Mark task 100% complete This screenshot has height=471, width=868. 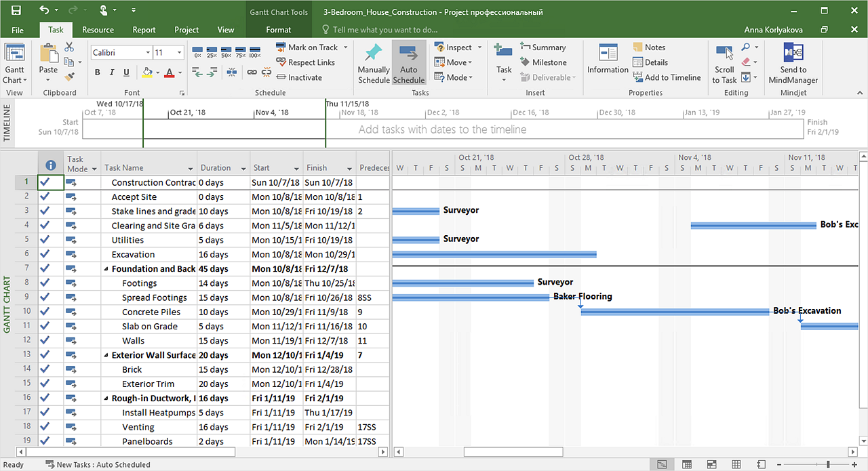point(255,52)
